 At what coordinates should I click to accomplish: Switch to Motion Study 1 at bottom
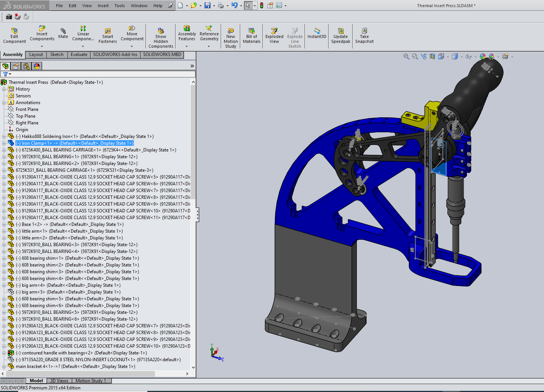[x=91, y=380]
